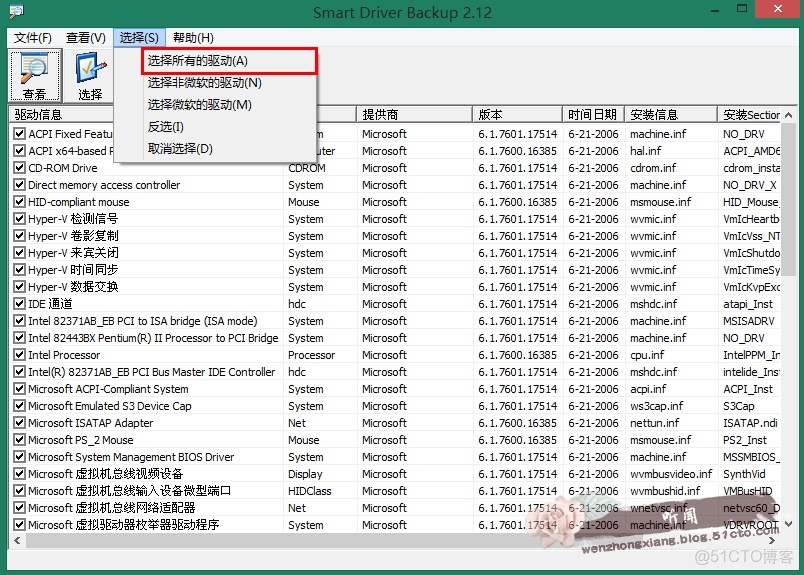Select Microsoft Emulated S3 Device Cap row
This screenshot has width=804, height=575.
pos(395,406)
